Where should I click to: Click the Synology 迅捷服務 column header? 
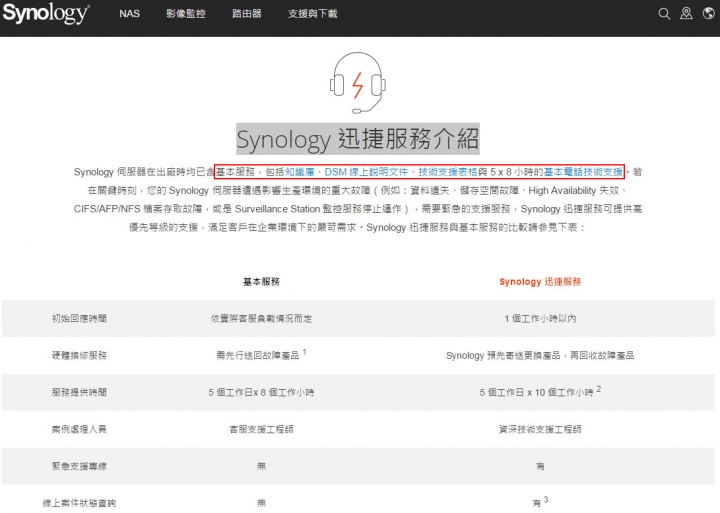tap(540, 282)
